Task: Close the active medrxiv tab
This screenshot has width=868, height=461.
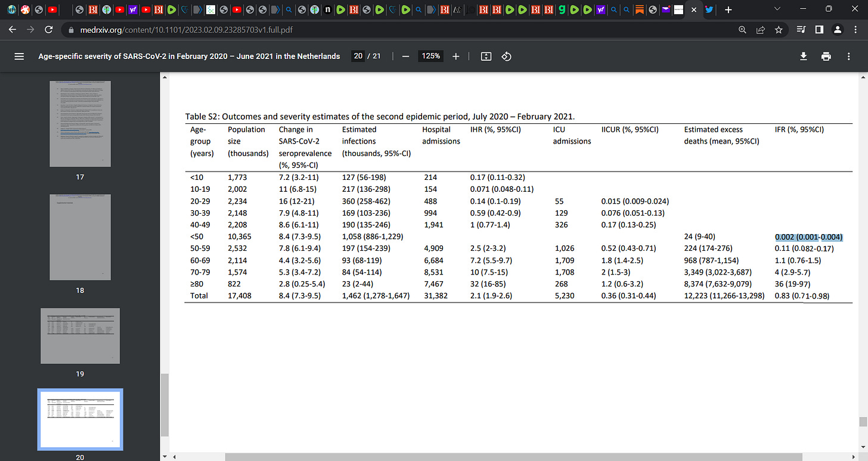Action: pos(693,10)
